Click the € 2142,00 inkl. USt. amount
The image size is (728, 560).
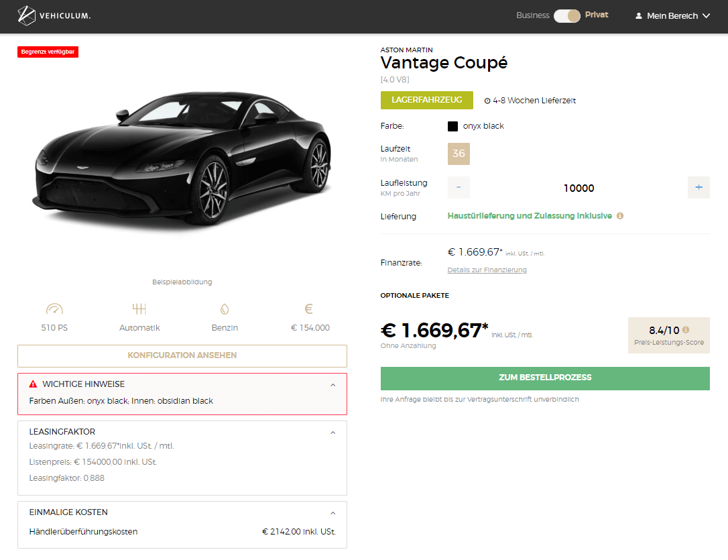[299, 532]
